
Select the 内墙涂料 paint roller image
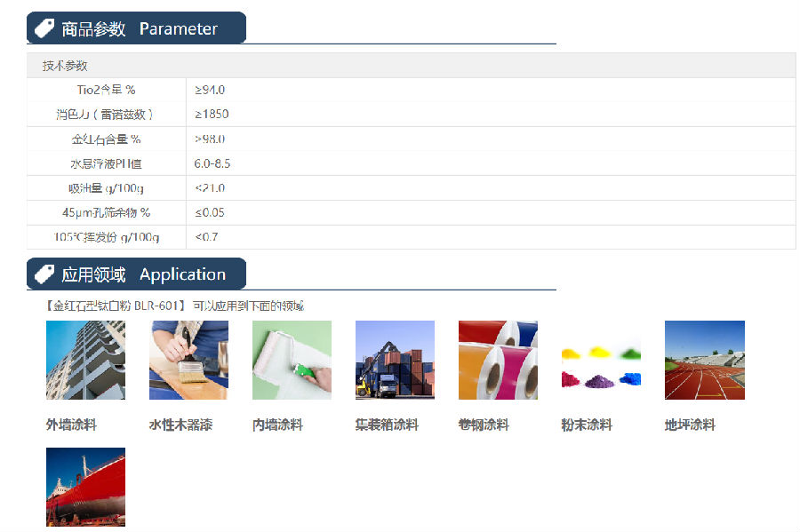[x=292, y=360]
